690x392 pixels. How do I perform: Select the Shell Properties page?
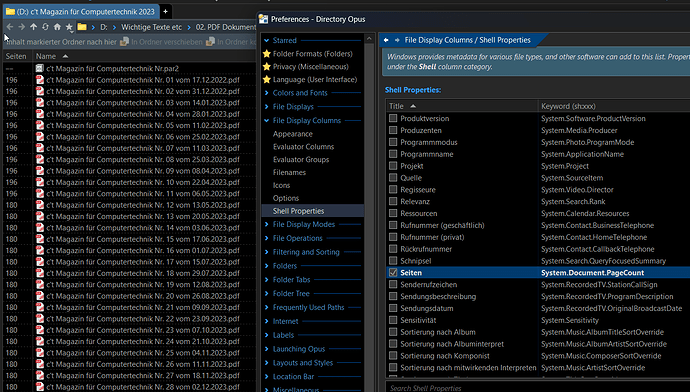[x=313, y=211]
